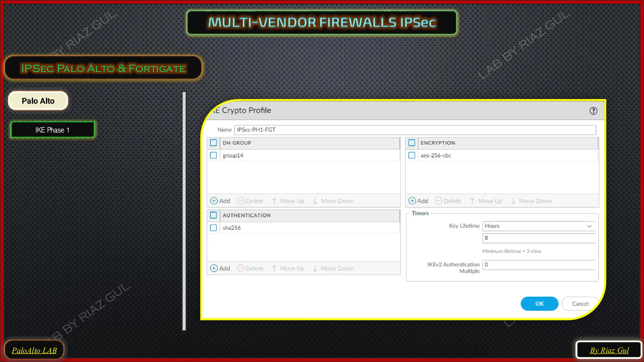Image resolution: width=644 pixels, height=362 pixels.
Task: Click Delete icon under DH Group
Action: coord(241,201)
